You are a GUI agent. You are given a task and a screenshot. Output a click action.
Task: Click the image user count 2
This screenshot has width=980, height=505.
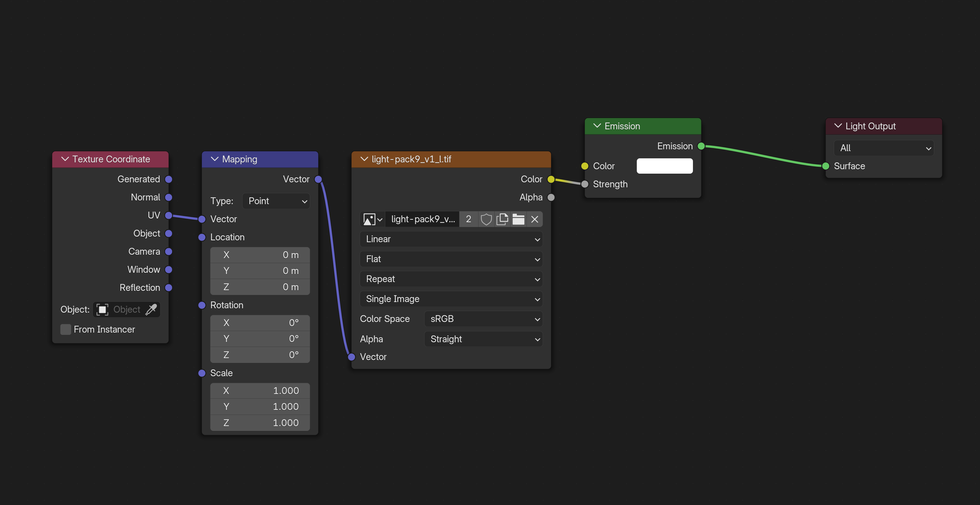469,219
